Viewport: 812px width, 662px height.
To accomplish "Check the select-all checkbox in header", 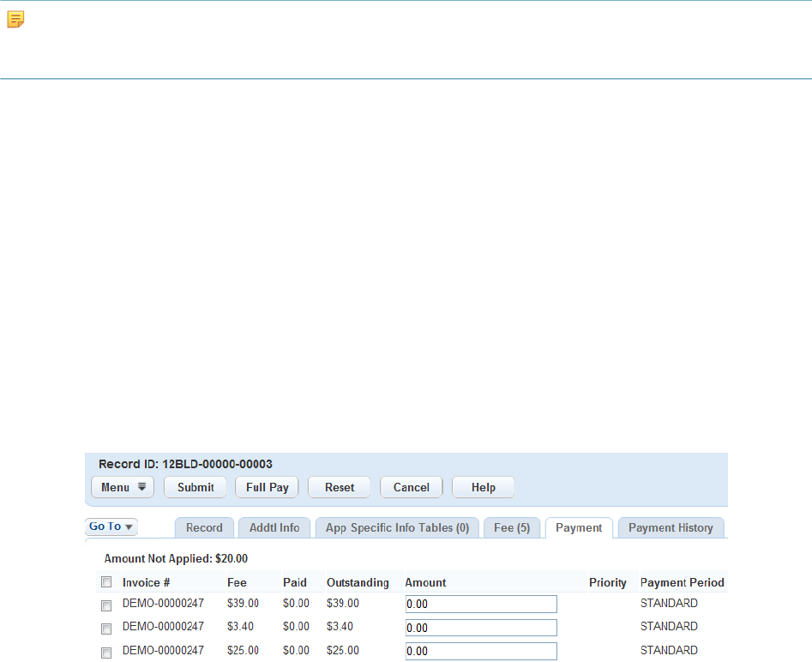I will click(x=106, y=581).
